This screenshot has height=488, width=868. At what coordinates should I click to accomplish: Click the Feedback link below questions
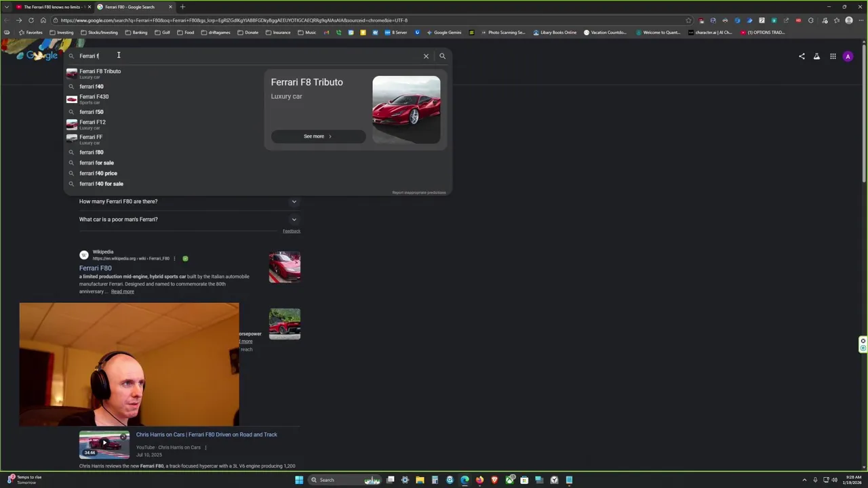pos(292,231)
